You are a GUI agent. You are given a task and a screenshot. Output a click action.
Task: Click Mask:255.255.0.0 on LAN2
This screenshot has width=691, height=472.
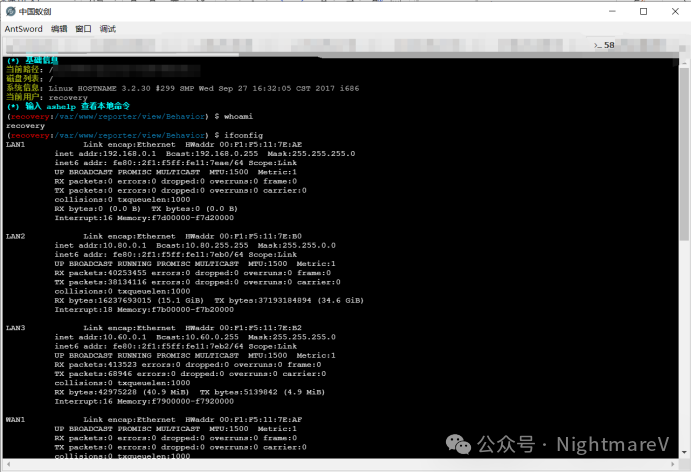(297, 245)
